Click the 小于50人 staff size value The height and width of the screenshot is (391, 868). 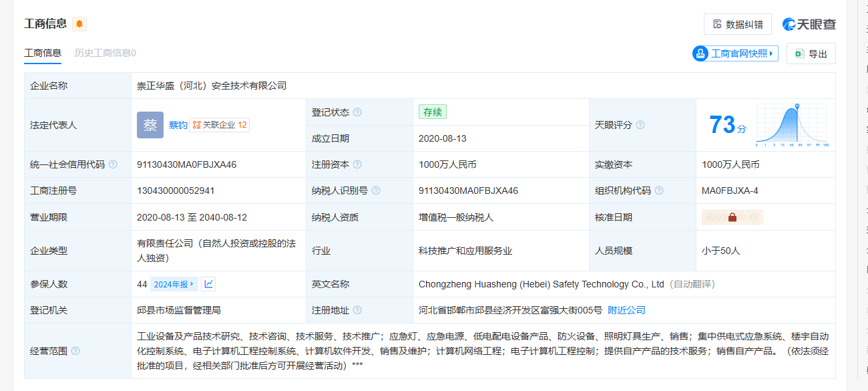[x=721, y=251]
